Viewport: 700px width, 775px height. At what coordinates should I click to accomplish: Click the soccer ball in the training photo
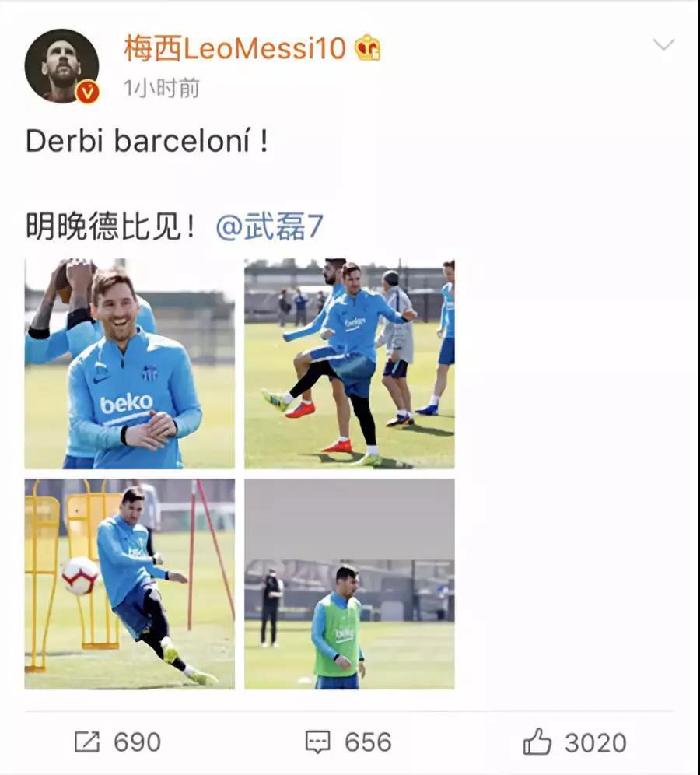(x=79, y=576)
